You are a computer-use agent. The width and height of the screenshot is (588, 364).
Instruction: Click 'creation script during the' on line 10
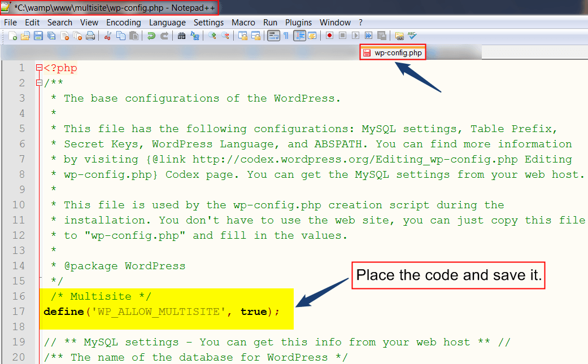(x=416, y=205)
